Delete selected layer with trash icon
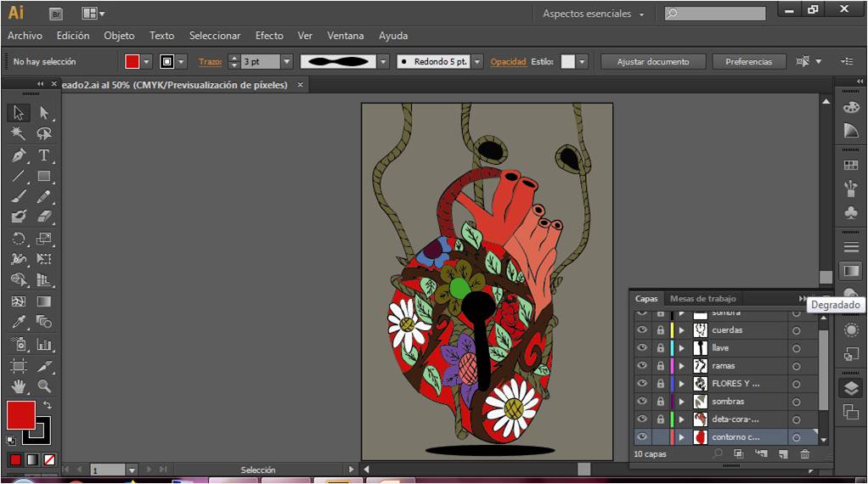 tap(804, 454)
